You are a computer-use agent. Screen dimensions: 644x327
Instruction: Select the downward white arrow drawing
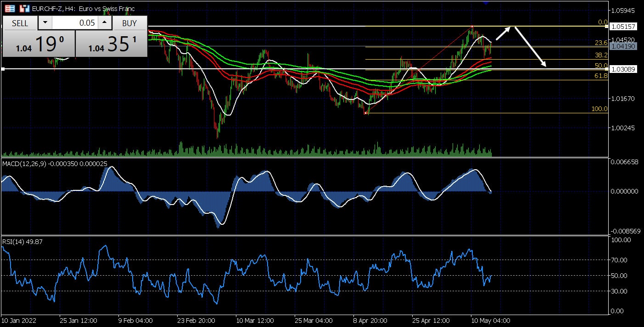click(531, 47)
